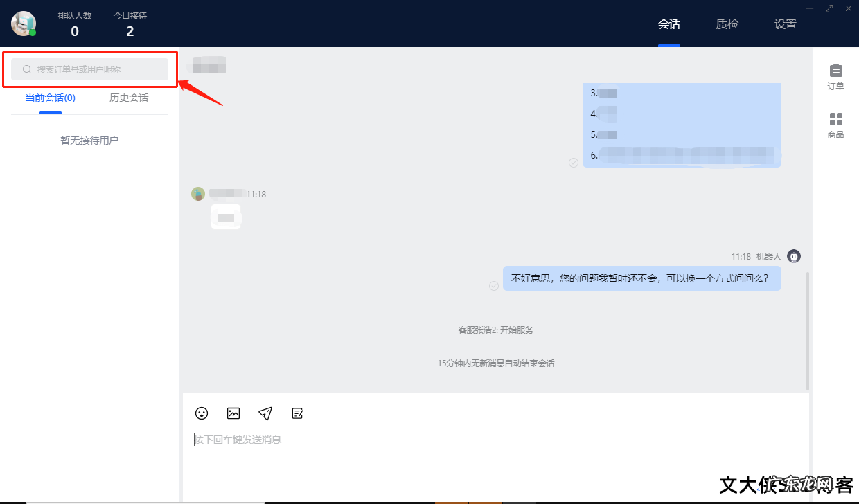The image size is (859, 504).
Task: Select the 当前会话 tab
Action: 48,98
